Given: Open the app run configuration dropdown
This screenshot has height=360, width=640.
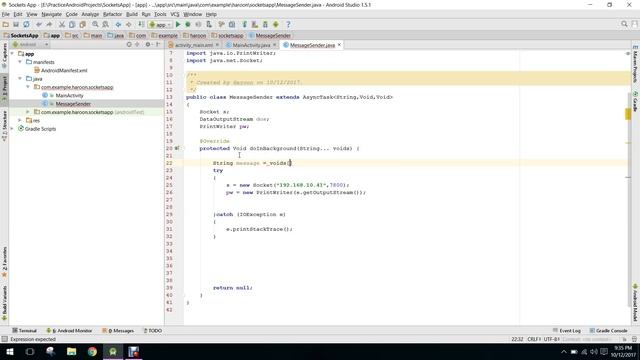Looking at the screenshot, I should (x=160, y=24).
